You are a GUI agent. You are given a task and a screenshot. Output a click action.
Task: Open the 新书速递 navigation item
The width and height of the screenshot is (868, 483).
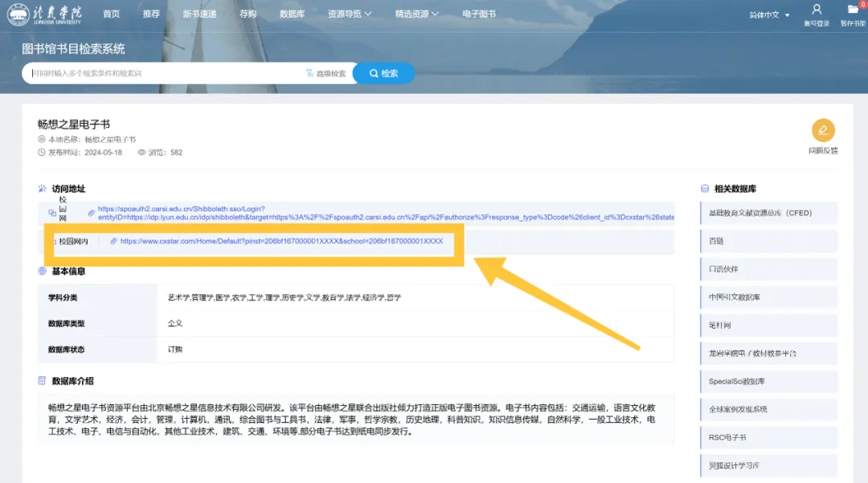click(200, 14)
